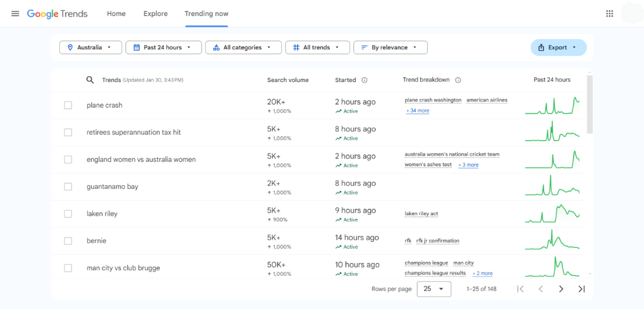Image resolution: width=644 pixels, height=309 pixels.
Task: Go to next page of results
Action: 561,289
